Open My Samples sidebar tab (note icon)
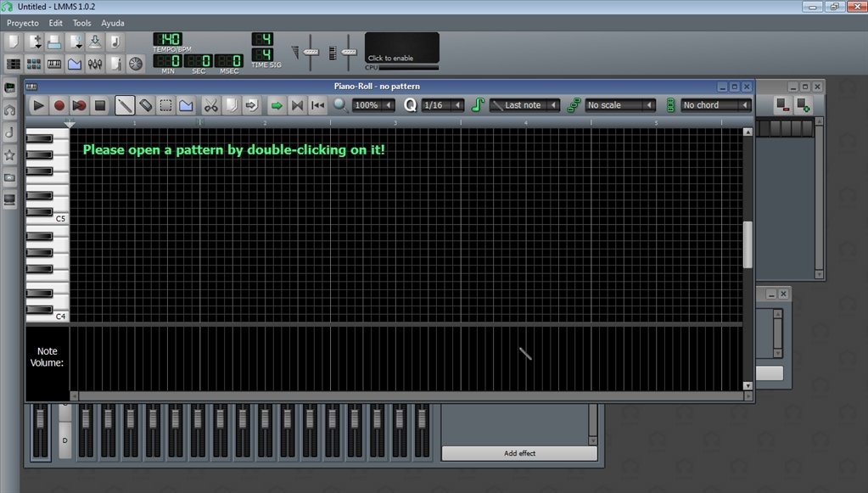The width and height of the screenshot is (868, 493). point(9,132)
